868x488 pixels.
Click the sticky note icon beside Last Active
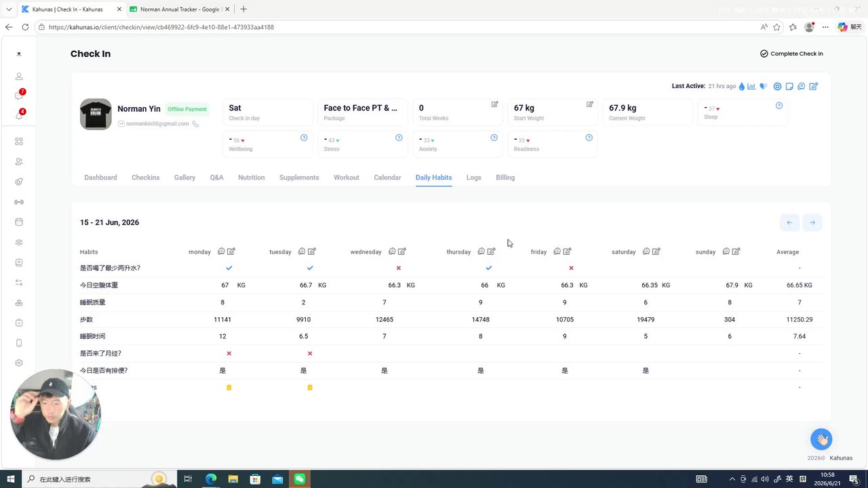[789, 86]
